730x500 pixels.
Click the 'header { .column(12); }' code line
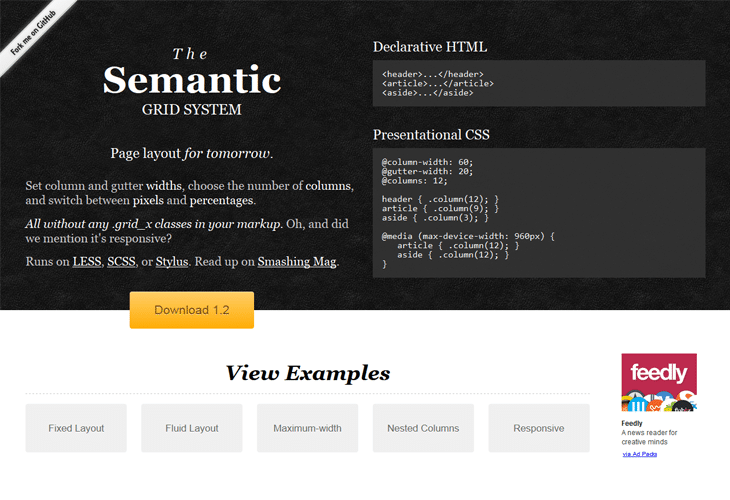pyautogui.click(x=440, y=199)
